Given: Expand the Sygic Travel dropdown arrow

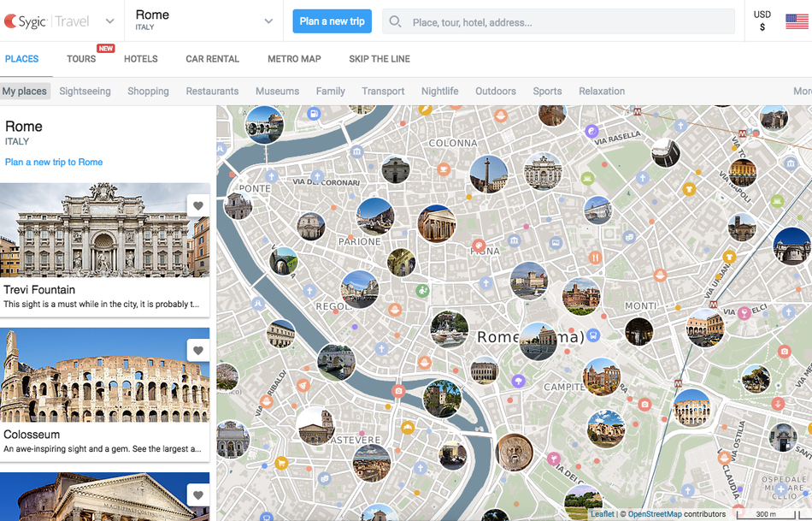Looking at the screenshot, I should (110, 21).
